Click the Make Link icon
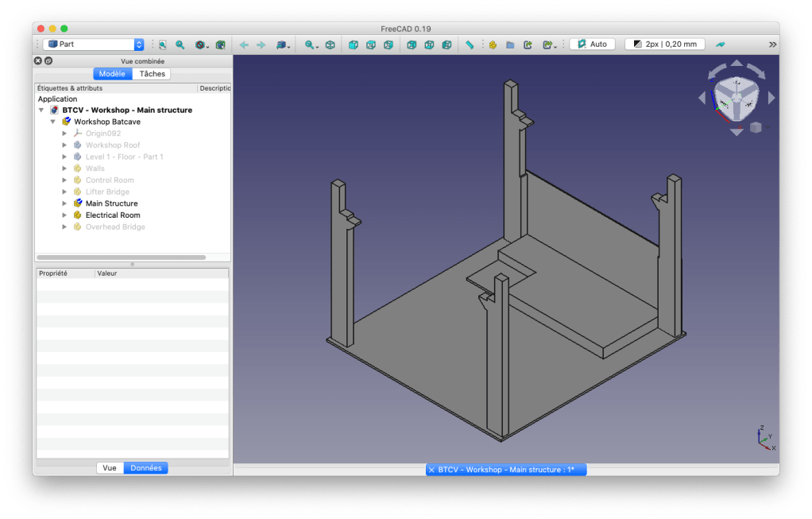This screenshot has width=812, height=519. 528,45
